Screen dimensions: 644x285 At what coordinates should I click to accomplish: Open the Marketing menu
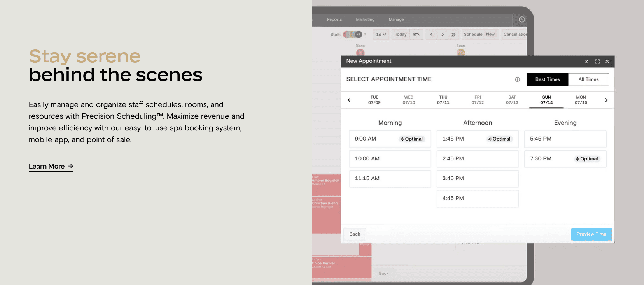[365, 19]
